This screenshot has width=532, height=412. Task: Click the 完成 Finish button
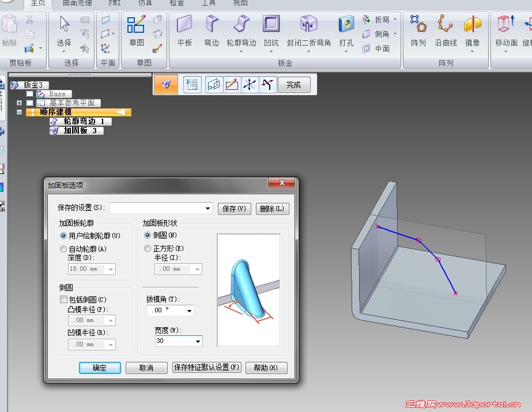(293, 85)
